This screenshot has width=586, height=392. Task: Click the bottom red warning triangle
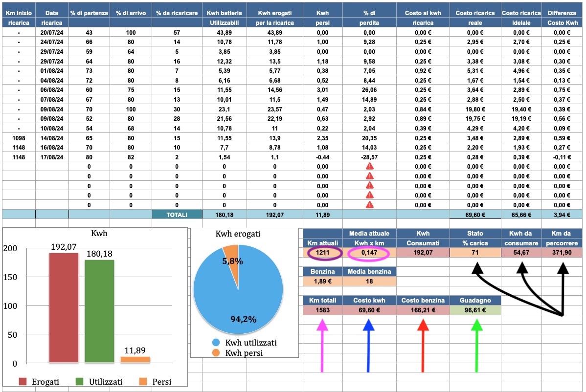coord(370,205)
